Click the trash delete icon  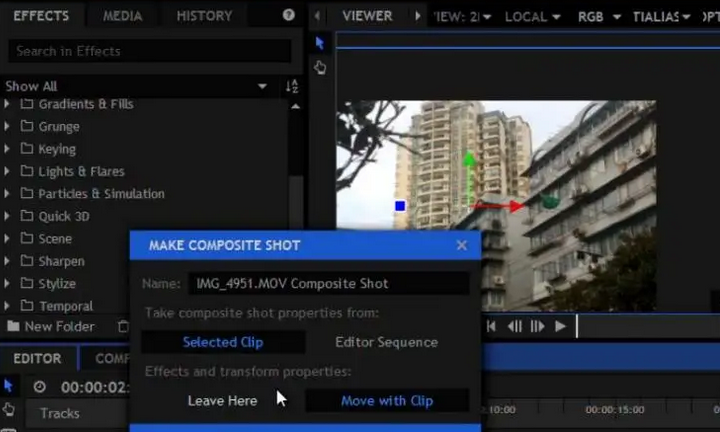pos(123,326)
